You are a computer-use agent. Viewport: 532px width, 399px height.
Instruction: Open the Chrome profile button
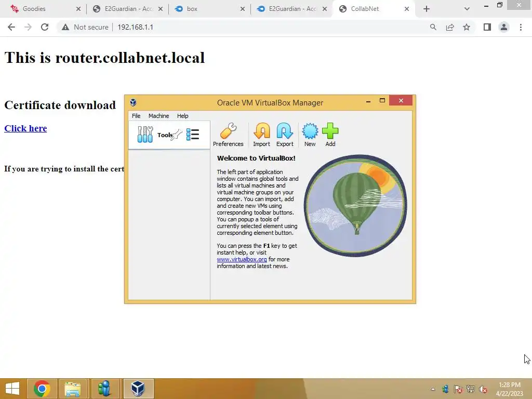[504, 27]
